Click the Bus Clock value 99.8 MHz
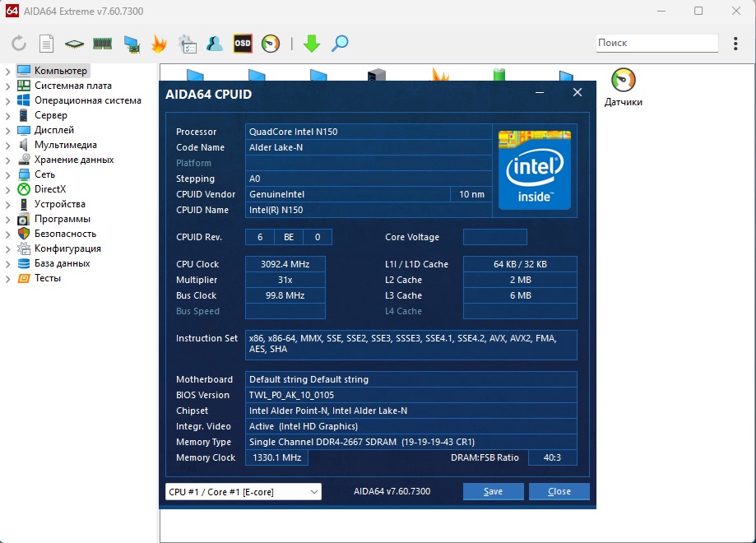Screen dimensions: 756x543 [x=285, y=295]
